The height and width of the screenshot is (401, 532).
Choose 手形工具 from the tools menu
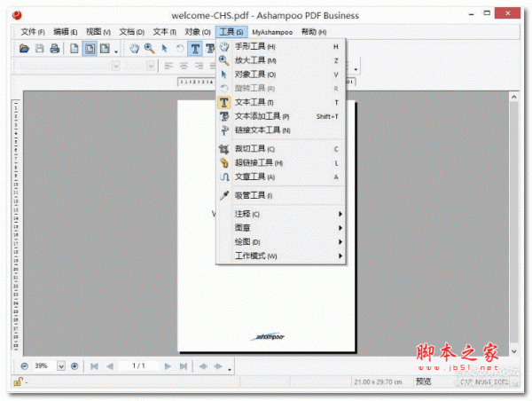(x=281, y=46)
